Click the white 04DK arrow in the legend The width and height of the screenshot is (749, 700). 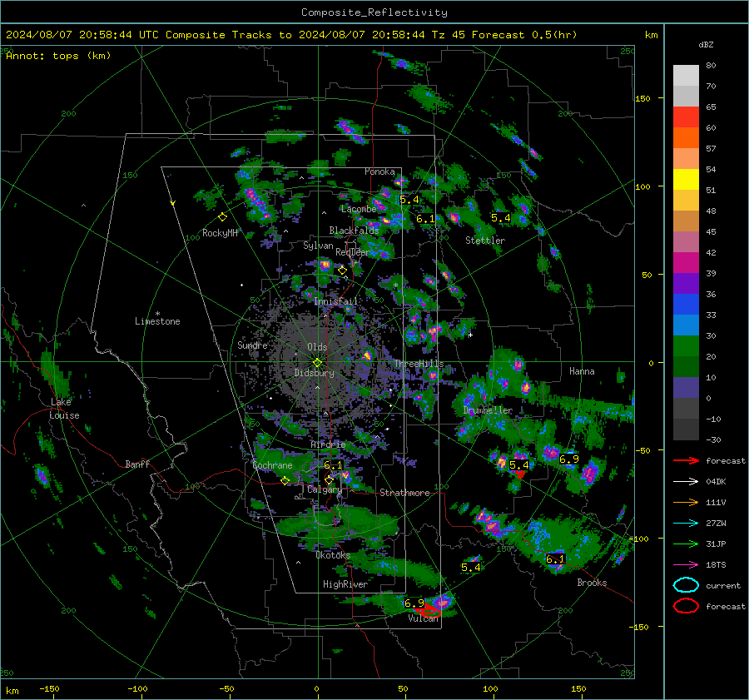[686, 481]
